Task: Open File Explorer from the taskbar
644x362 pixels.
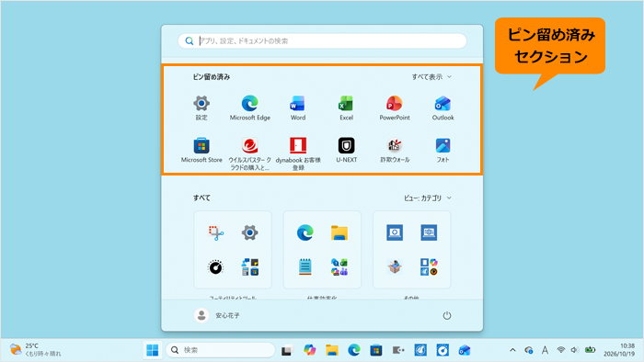Action: 332,350
